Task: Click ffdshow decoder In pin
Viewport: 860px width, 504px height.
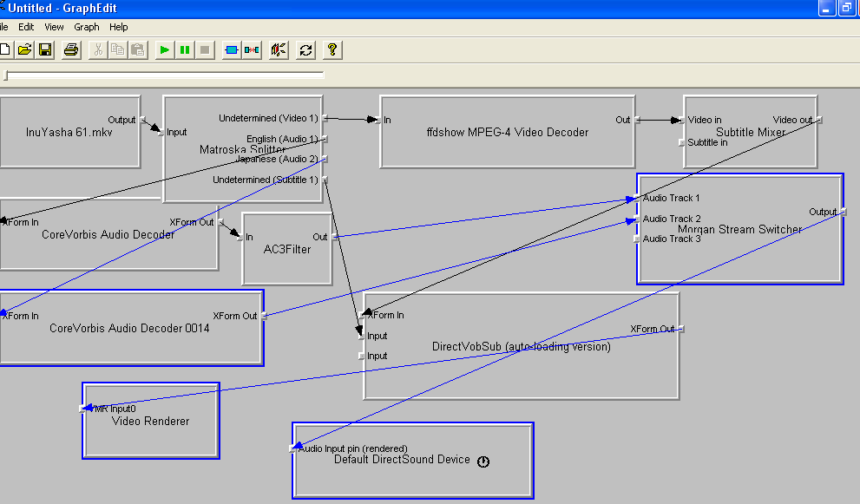Action: pos(377,120)
